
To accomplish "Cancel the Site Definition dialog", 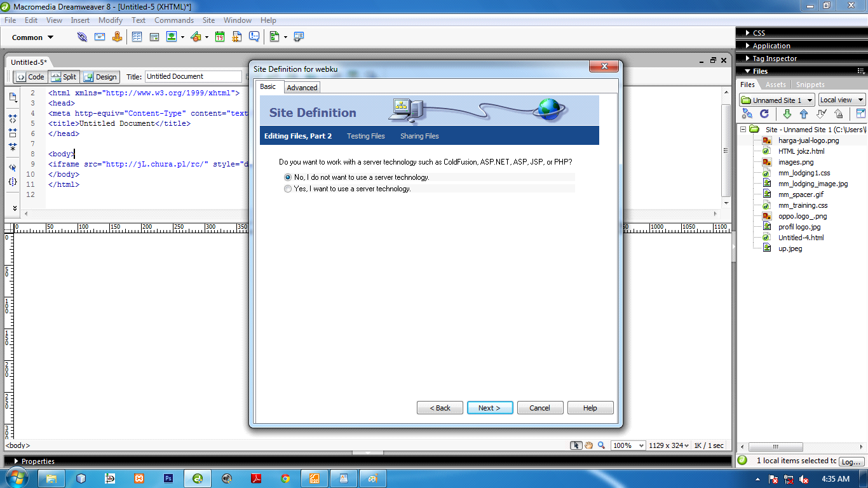I will 540,408.
